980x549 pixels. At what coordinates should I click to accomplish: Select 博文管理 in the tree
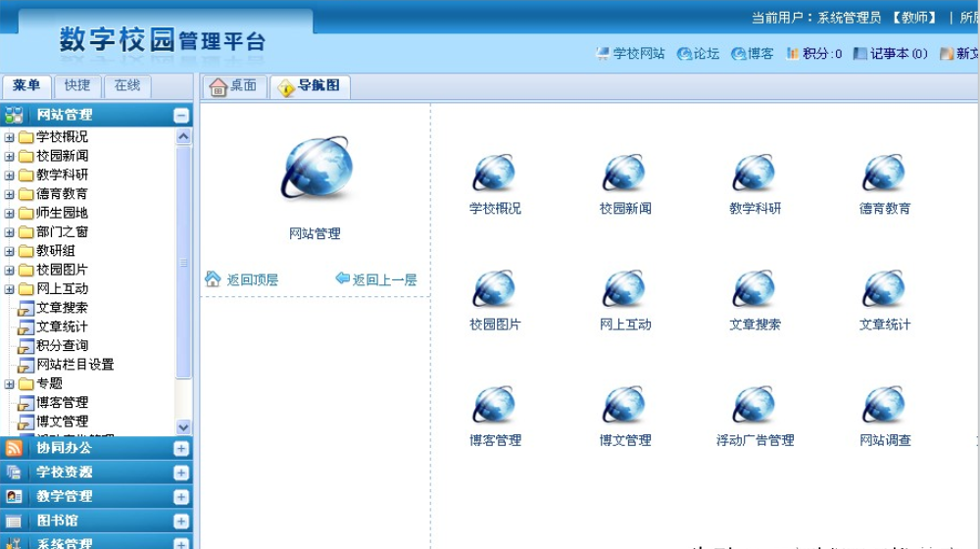tap(62, 422)
